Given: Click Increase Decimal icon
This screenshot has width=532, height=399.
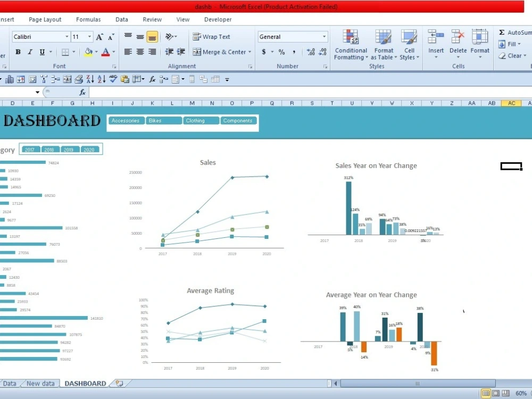Looking at the screenshot, I should (x=311, y=52).
